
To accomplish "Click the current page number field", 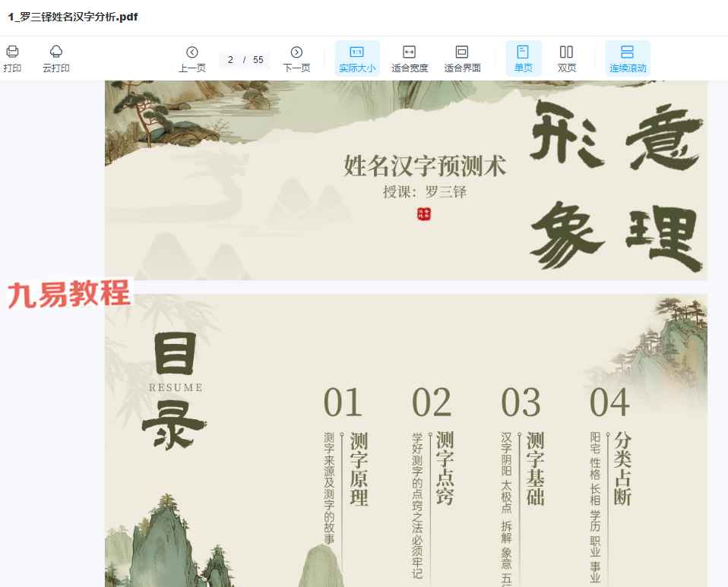I will (230, 60).
